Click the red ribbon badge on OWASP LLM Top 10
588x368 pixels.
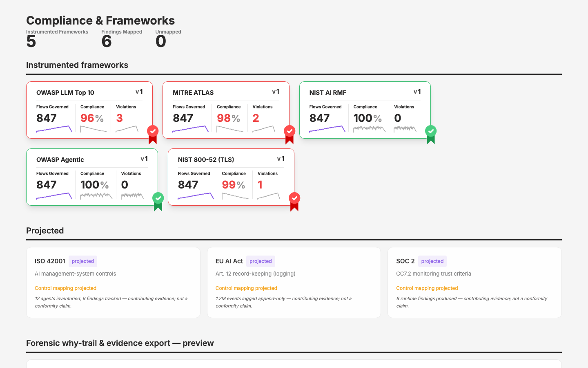[x=153, y=135]
